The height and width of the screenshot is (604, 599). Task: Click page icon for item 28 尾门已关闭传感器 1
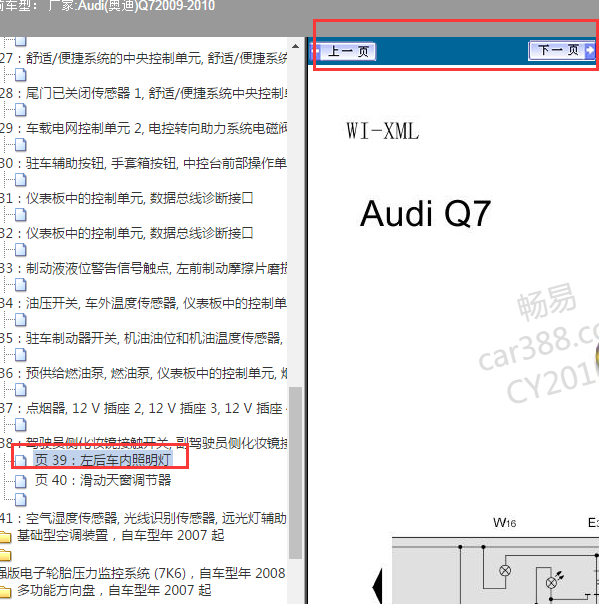[x=20, y=75]
